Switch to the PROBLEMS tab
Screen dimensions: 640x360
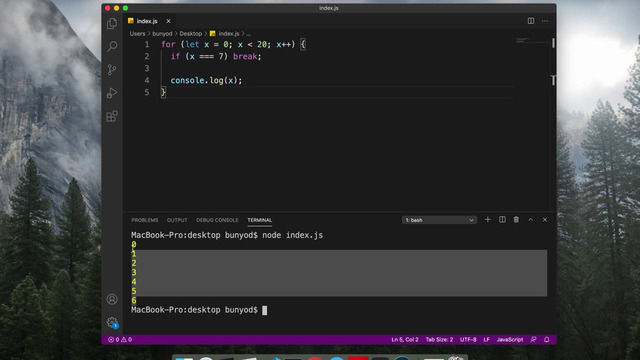[144, 220]
